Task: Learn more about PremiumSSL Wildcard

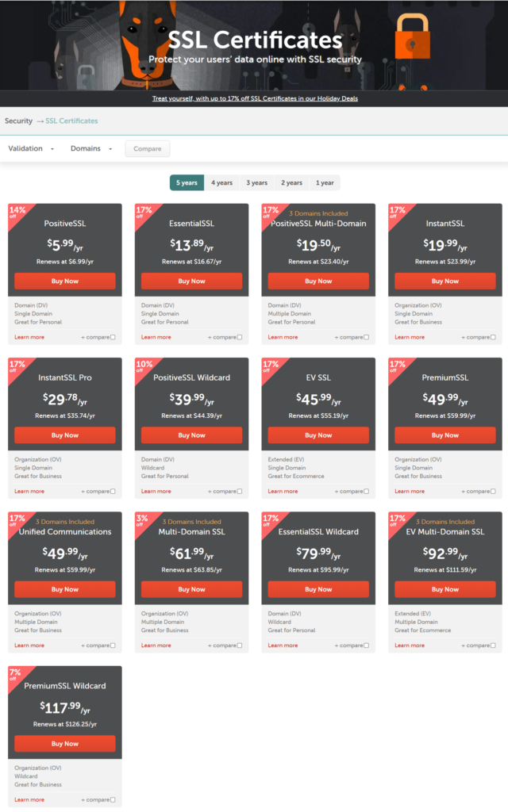Action: [x=29, y=799]
